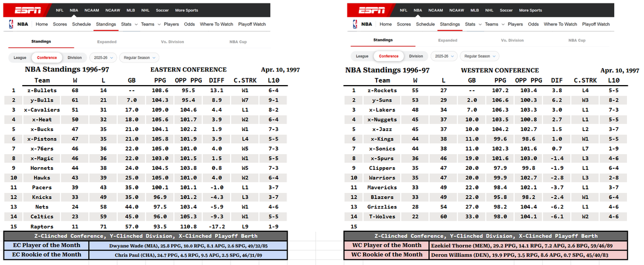The width and height of the screenshot is (644, 265).
Task: Open the 2025-26 season dropdown on the Eastern page
Action: [x=103, y=57]
